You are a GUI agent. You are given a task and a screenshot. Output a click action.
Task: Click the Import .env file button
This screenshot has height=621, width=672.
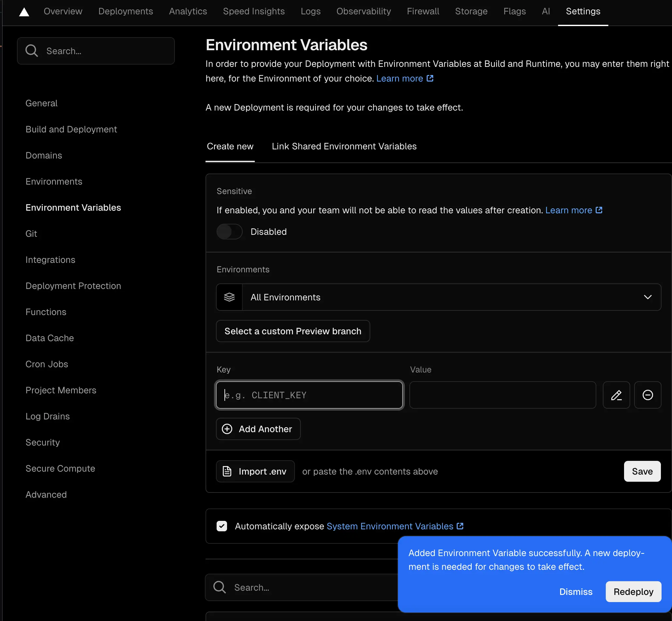coord(255,471)
